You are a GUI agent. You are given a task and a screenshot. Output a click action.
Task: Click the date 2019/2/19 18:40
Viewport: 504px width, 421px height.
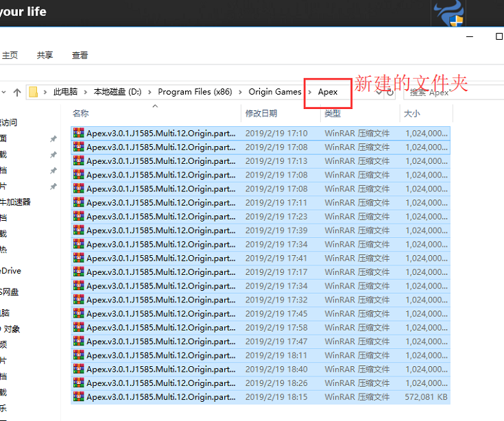point(276,369)
